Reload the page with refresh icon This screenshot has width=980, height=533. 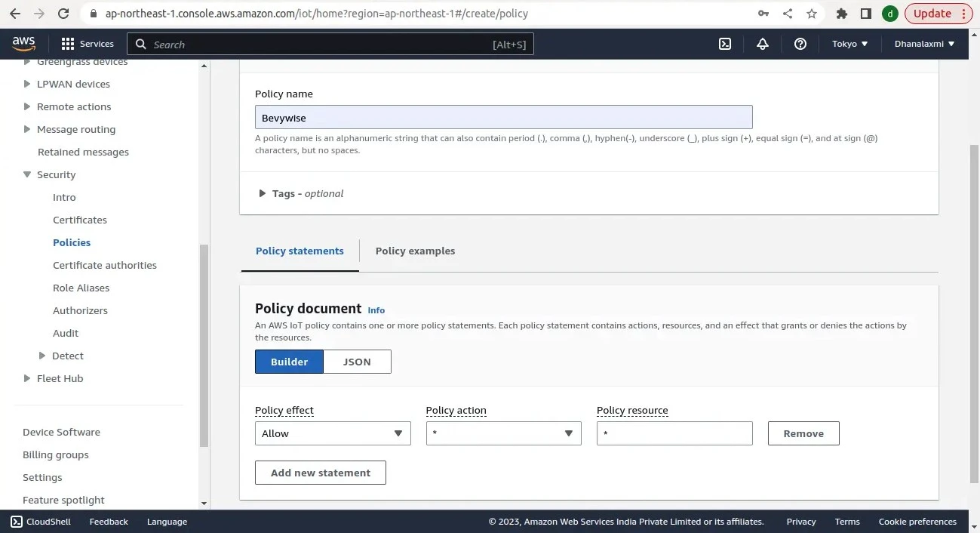click(63, 14)
